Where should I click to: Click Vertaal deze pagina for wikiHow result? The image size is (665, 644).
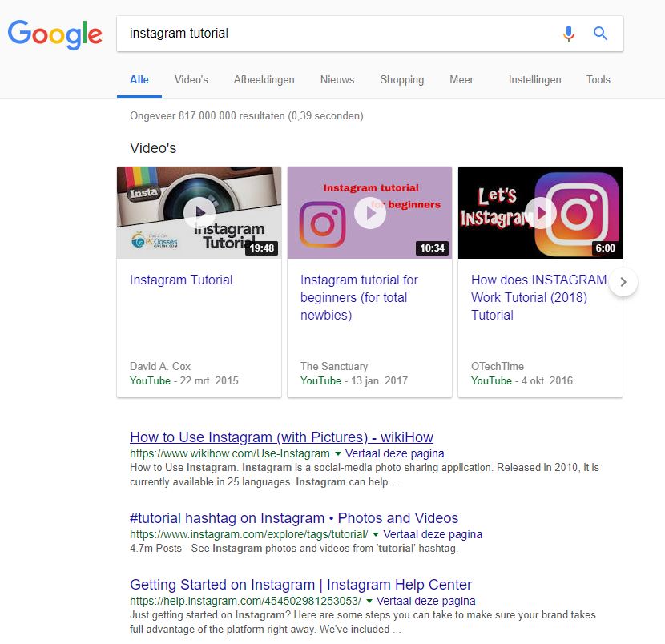[x=394, y=453]
